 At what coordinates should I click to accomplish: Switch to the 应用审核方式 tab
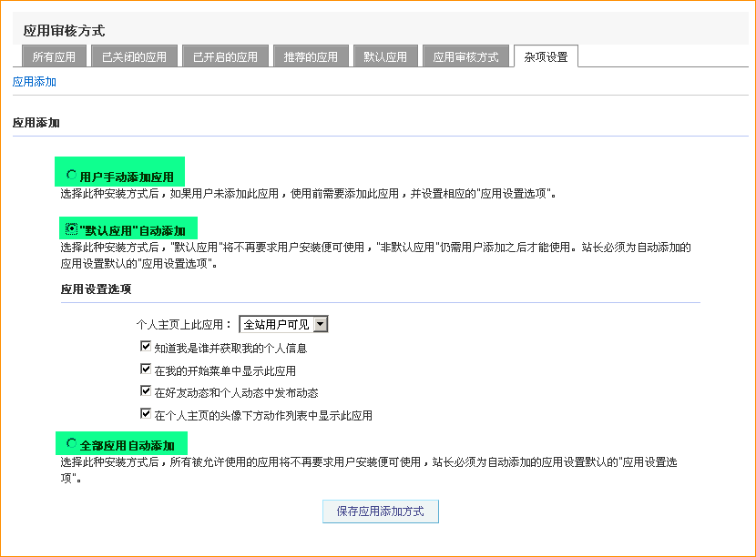pyautogui.click(x=465, y=56)
